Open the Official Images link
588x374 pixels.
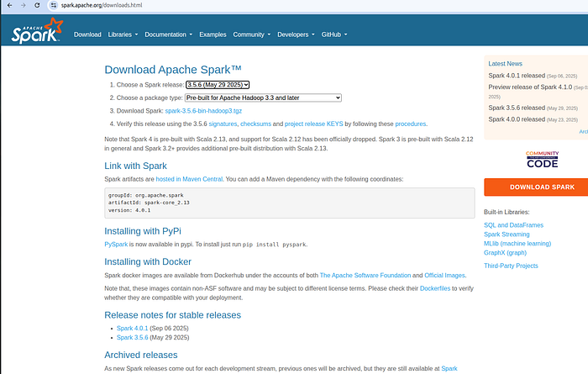[x=444, y=276]
